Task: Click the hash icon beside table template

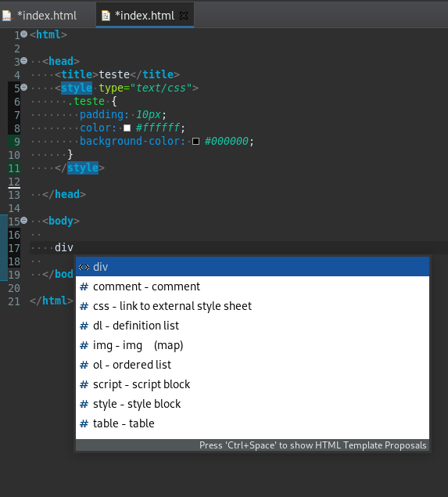Action: click(x=84, y=423)
